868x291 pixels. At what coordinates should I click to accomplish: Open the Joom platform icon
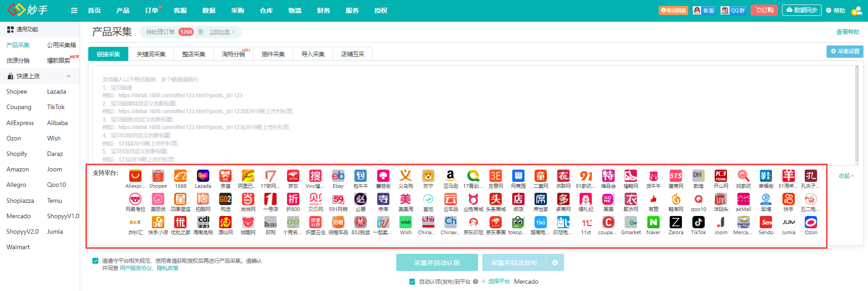(721, 222)
